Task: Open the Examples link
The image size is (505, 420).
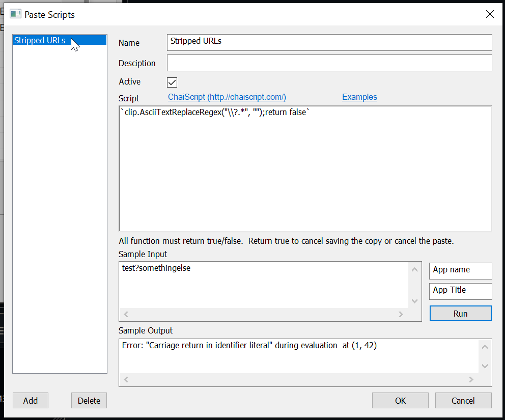Action: (359, 97)
